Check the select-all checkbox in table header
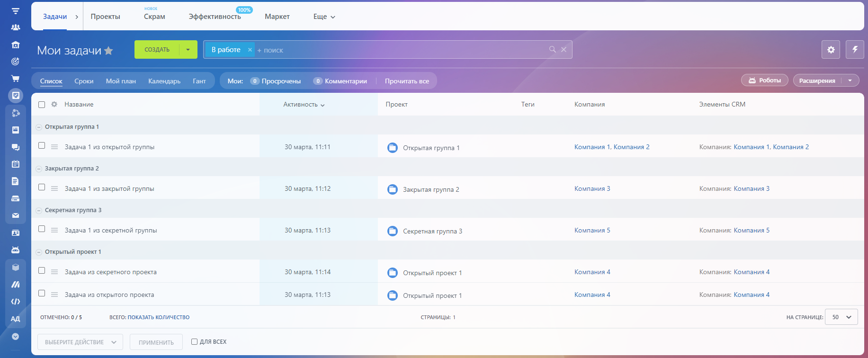 tap(42, 105)
